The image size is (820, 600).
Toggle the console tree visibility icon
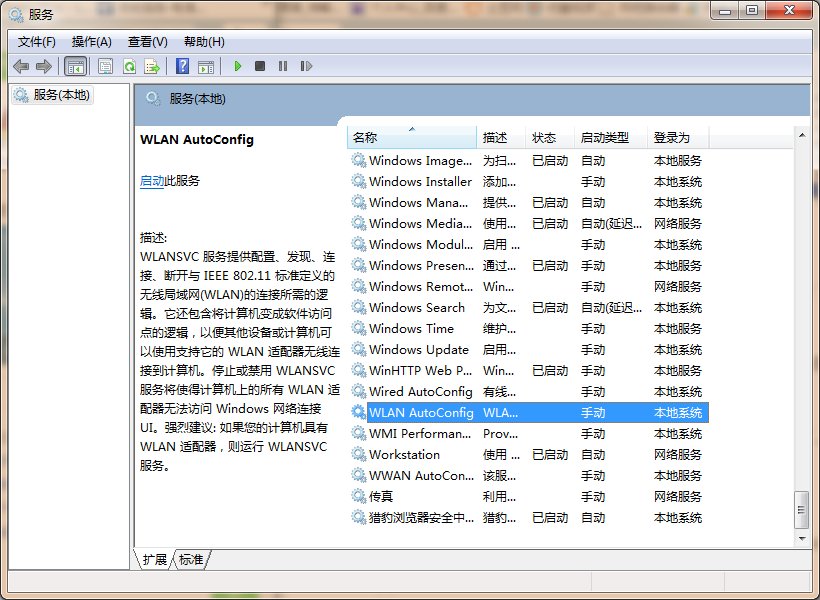(x=75, y=66)
